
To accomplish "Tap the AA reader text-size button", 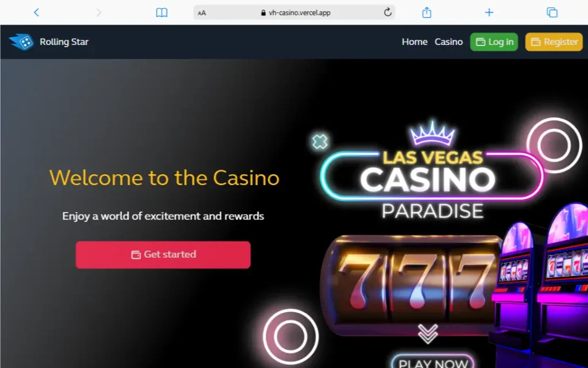I will [202, 13].
